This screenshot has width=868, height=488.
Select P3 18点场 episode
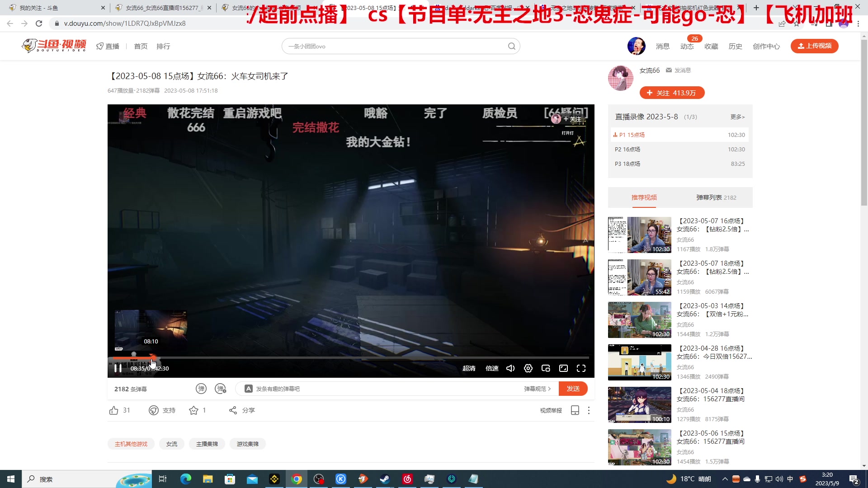click(x=679, y=164)
